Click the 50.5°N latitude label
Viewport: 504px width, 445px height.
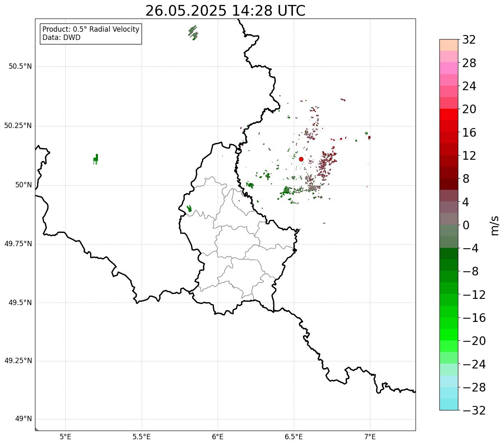pos(20,66)
